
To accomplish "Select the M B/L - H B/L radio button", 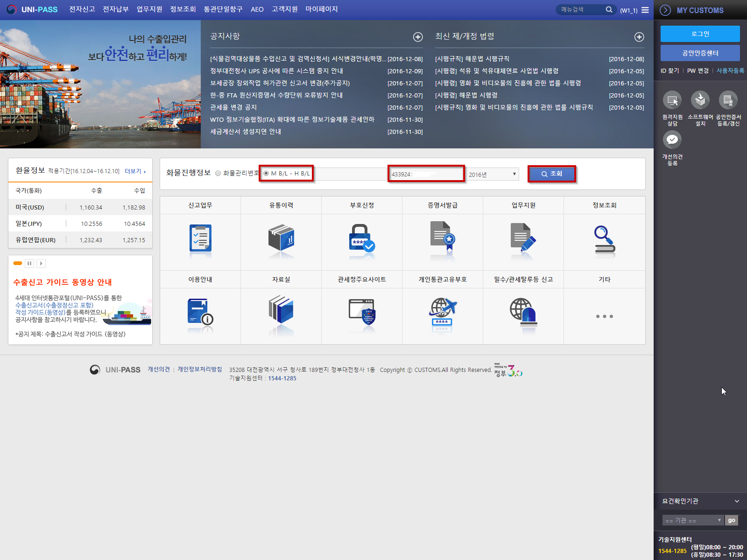I will (266, 174).
